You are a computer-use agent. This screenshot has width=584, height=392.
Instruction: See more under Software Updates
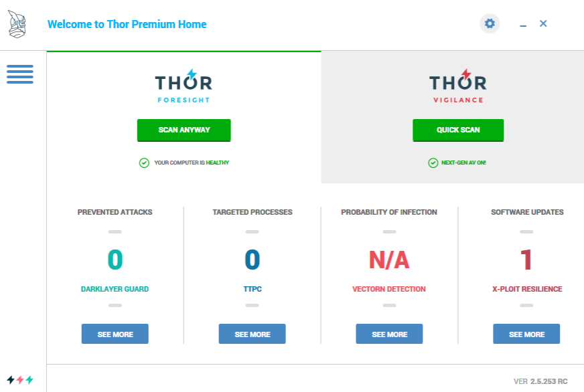tap(526, 334)
